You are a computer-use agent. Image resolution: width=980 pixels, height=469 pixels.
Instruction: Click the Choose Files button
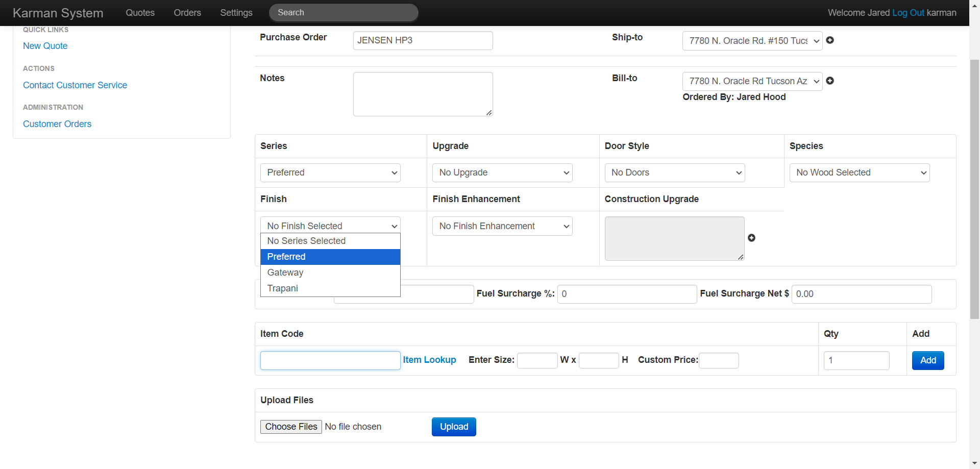tap(291, 427)
